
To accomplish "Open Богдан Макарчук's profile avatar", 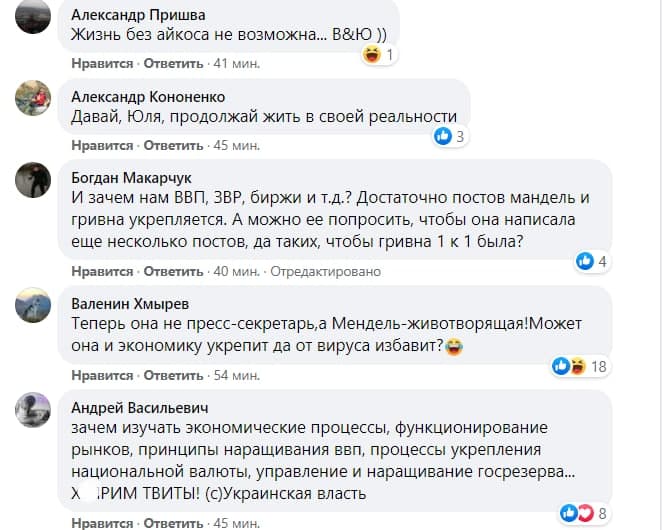I will pos(34,179).
